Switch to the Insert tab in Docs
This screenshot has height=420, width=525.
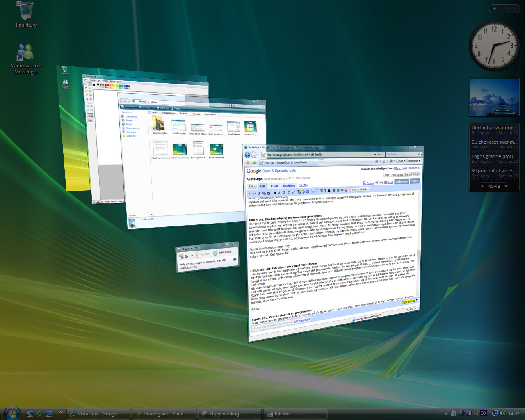point(274,186)
